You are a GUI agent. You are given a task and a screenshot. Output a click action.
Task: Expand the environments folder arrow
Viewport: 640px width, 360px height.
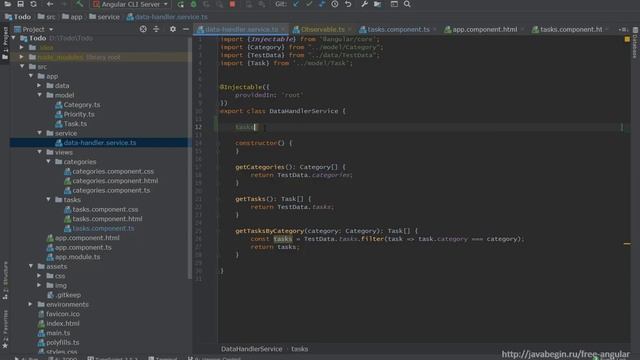click(x=31, y=304)
